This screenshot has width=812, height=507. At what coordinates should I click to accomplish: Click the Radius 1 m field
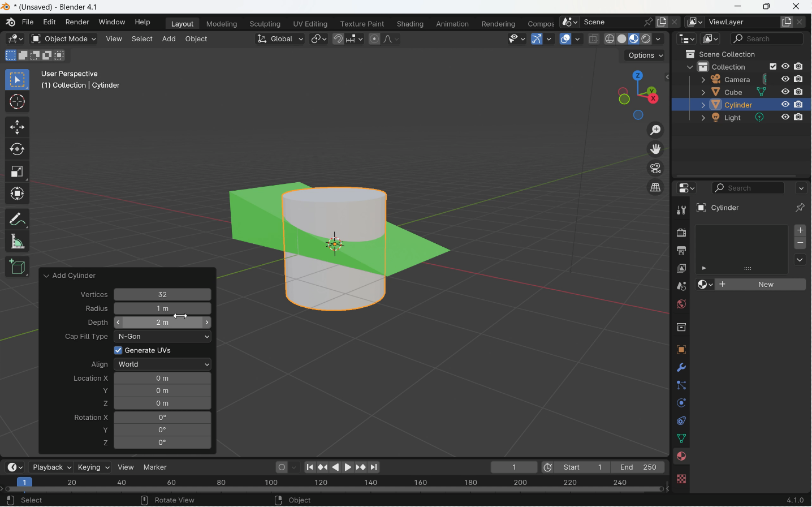coord(163,309)
